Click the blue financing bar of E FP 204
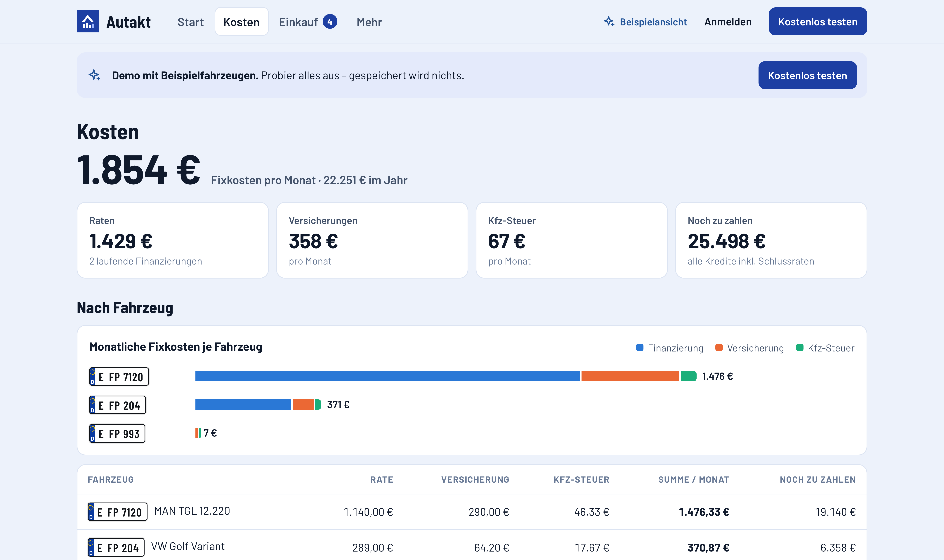The width and height of the screenshot is (944, 560). click(x=243, y=405)
